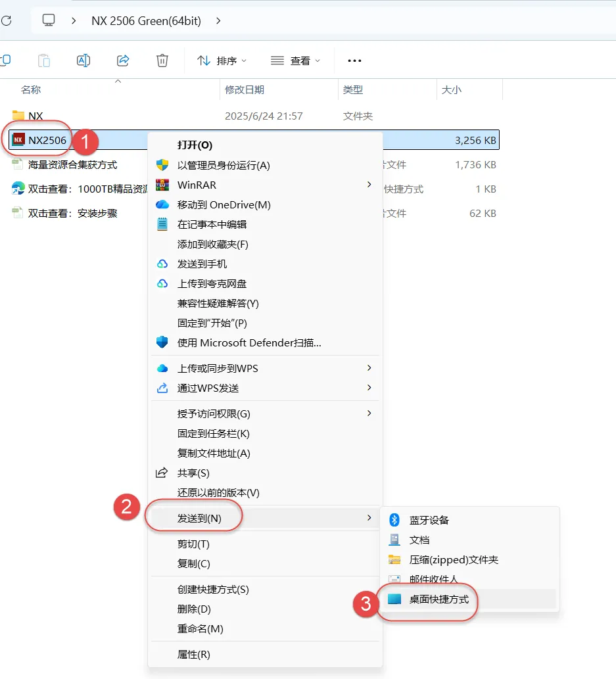The width and height of the screenshot is (616, 679).
Task: Click the cloud icon beside 上传到夸克网盘
Action: coord(162,284)
